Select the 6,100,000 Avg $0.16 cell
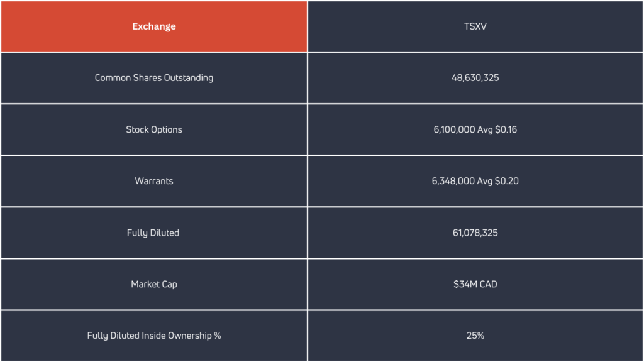Image resolution: width=644 pixels, height=362 pixels. tap(475, 129)
